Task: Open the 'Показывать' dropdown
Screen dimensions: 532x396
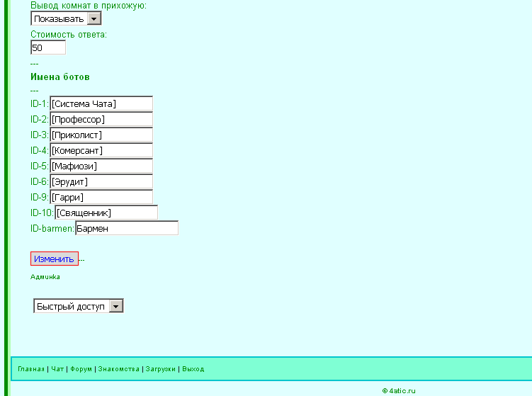Action: click(66, 18)
